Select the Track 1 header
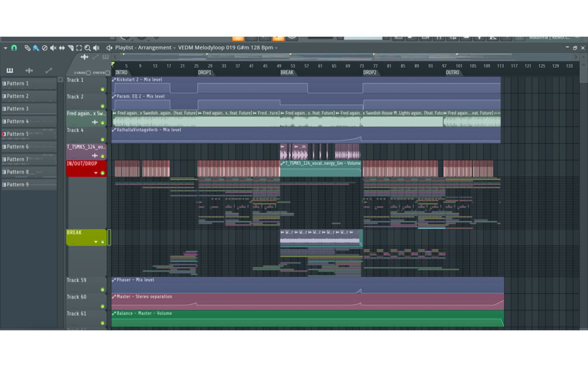 (x=86, y=85)
